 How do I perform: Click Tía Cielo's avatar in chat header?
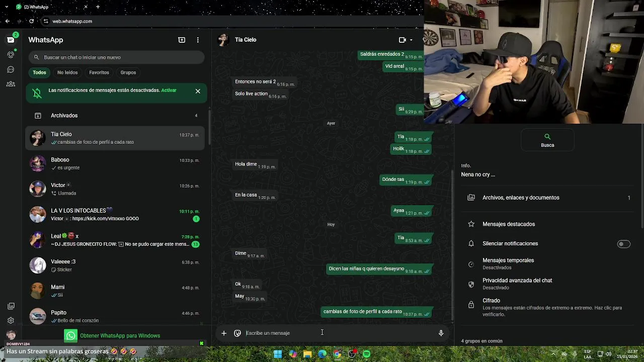[x=223, y=40]
